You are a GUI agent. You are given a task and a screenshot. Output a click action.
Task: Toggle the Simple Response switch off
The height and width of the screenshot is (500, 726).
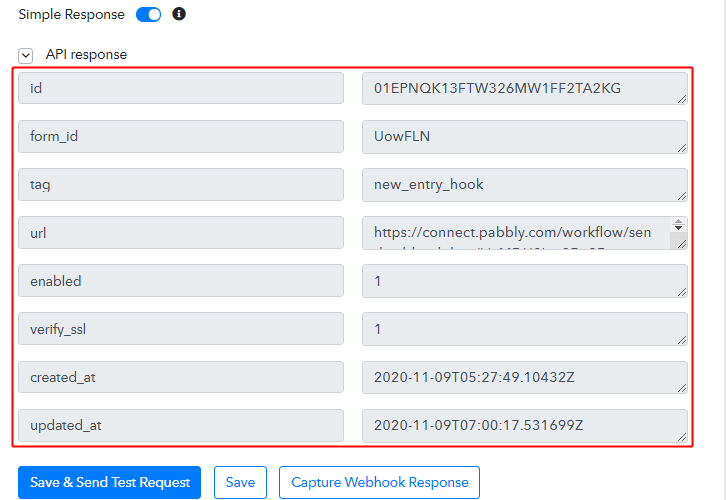[148, 15]
